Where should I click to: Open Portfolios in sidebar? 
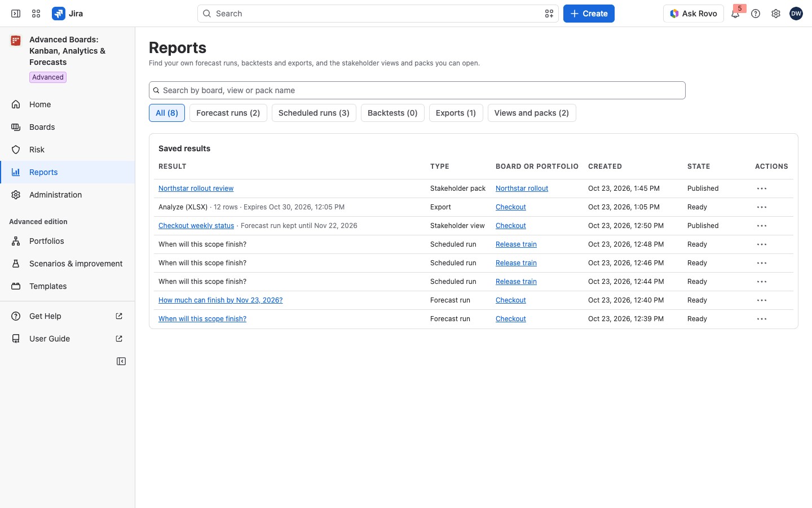click(x=68, y=241)
